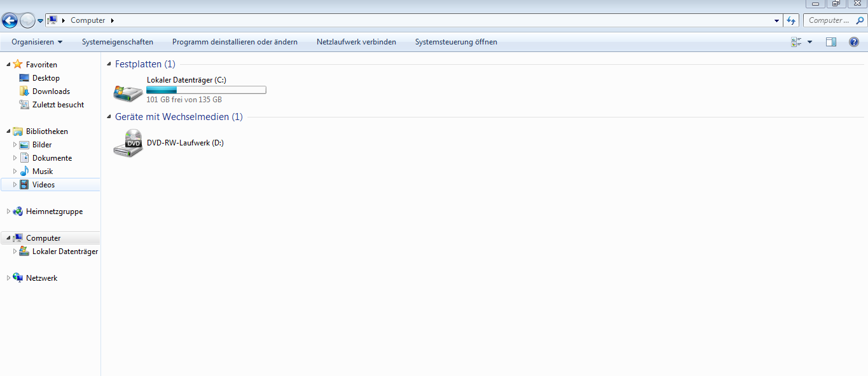The height and width of the screenshot is (376, 868).
Task: Click Systemeigenschaften in the toolbar
Action: [x=118, y=42]
